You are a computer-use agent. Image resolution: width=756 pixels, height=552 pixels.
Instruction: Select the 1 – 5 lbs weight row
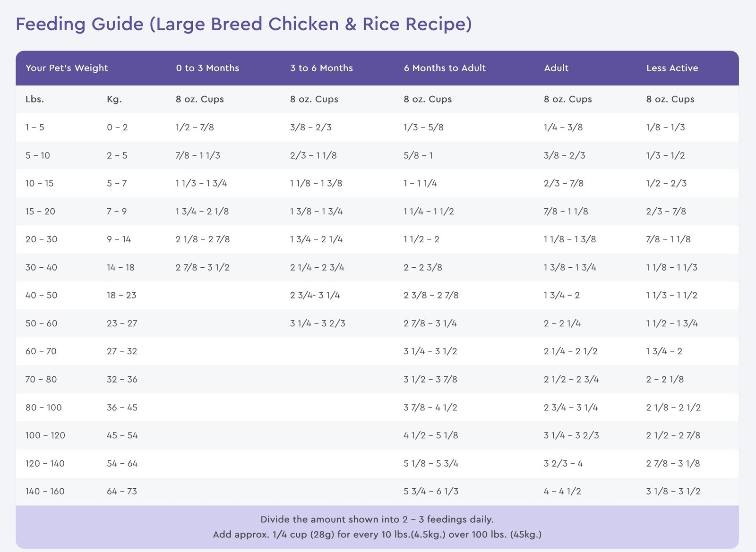[x=377, y=127]
